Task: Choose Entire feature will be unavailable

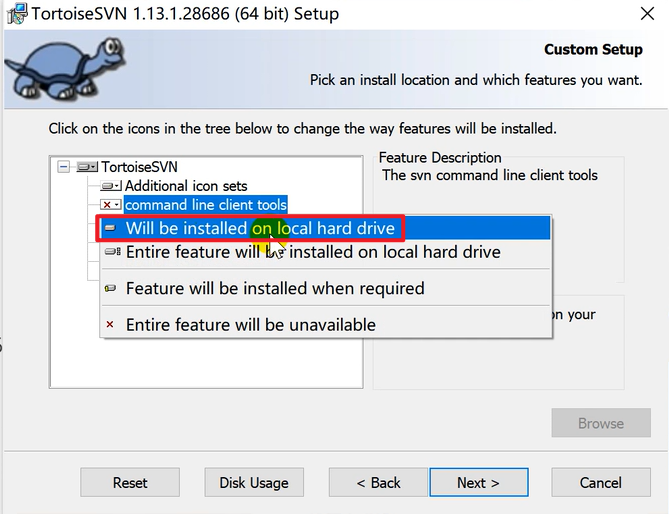Action: point(325,325)
